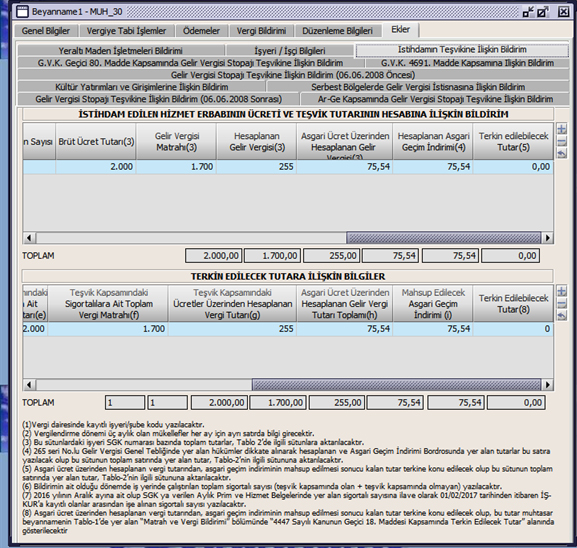This screenshot has height=548, width=577.
Task: Select 1.700 cell under Vergi Matrahı(f)
Action: pos(108,329)
